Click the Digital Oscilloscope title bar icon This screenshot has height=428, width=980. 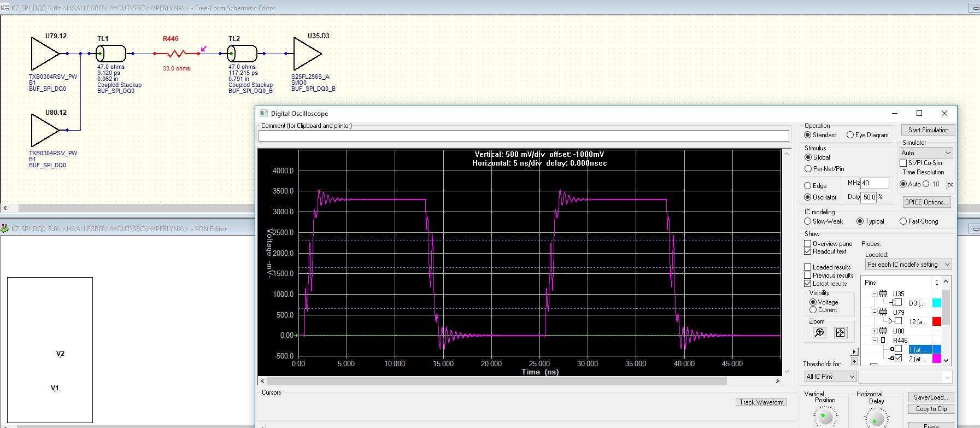pos(264,113)
